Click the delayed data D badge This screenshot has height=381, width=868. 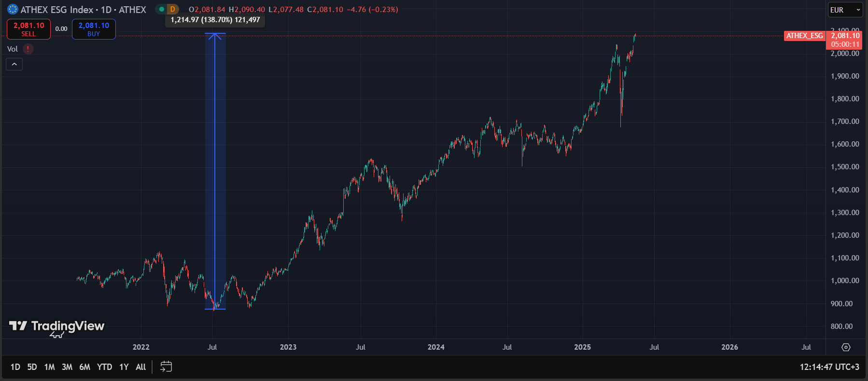coord(173,9)
